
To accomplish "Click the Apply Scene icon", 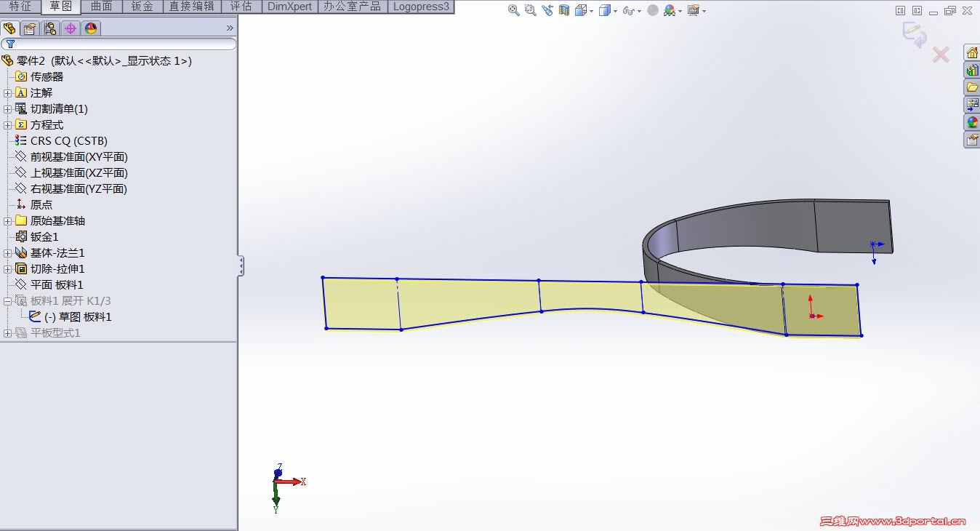I will pos(669,10).
